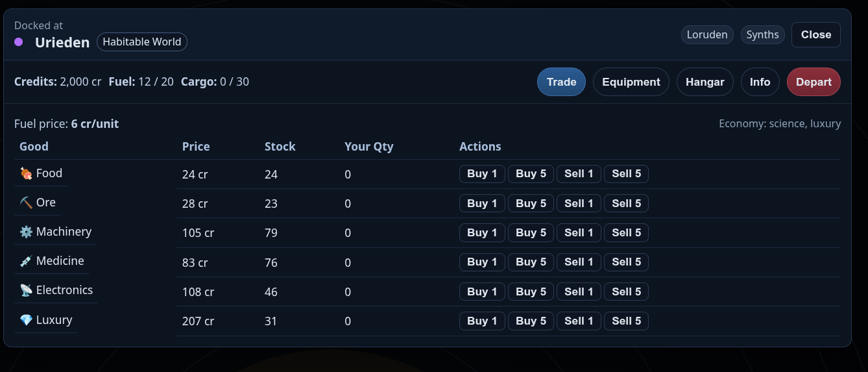This screenshot has width=868, height=372.
Task: Click the Habitable World badge
Action: pyautogui.click(x=142, y=42)
